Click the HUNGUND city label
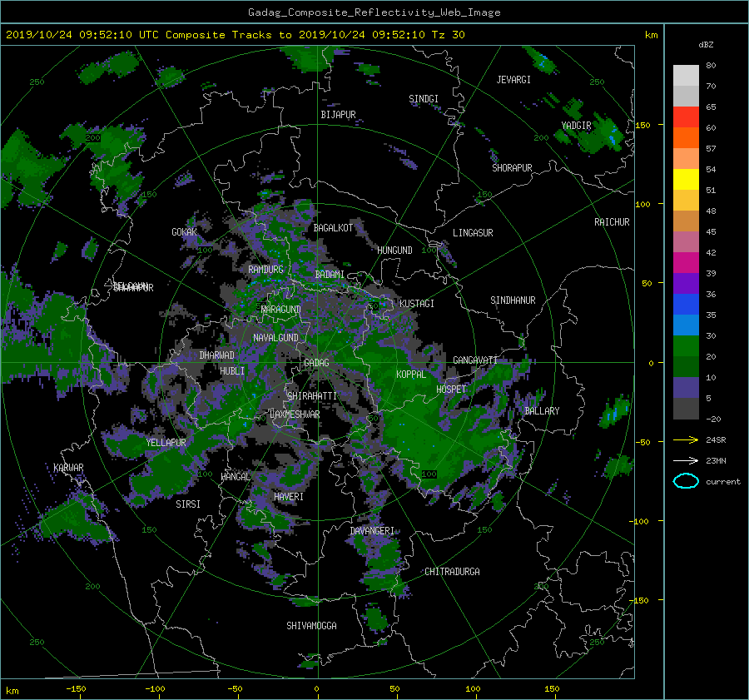Viewport: 749px width, 700px height. point(394,251)
